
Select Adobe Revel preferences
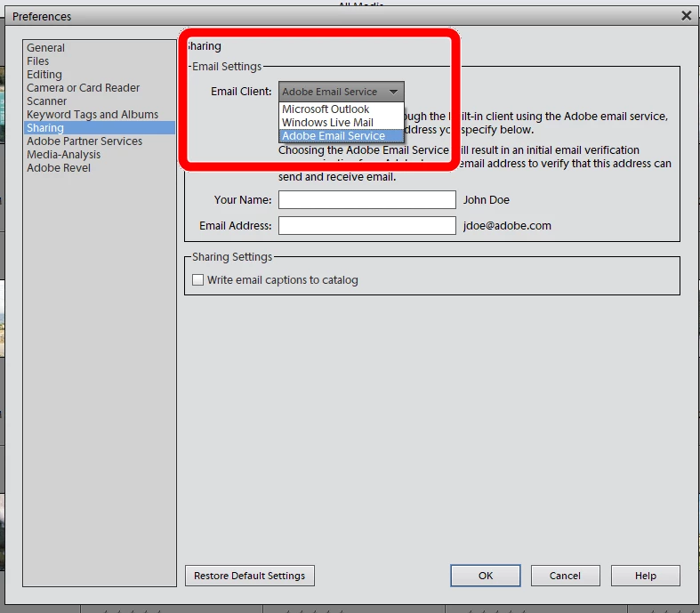(59, 168)
